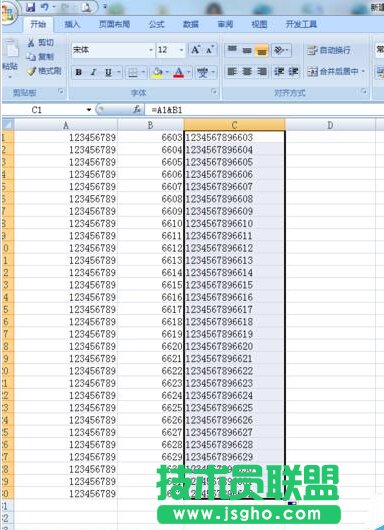
Task: Increase font size with large A
Action: pos(195,50)
